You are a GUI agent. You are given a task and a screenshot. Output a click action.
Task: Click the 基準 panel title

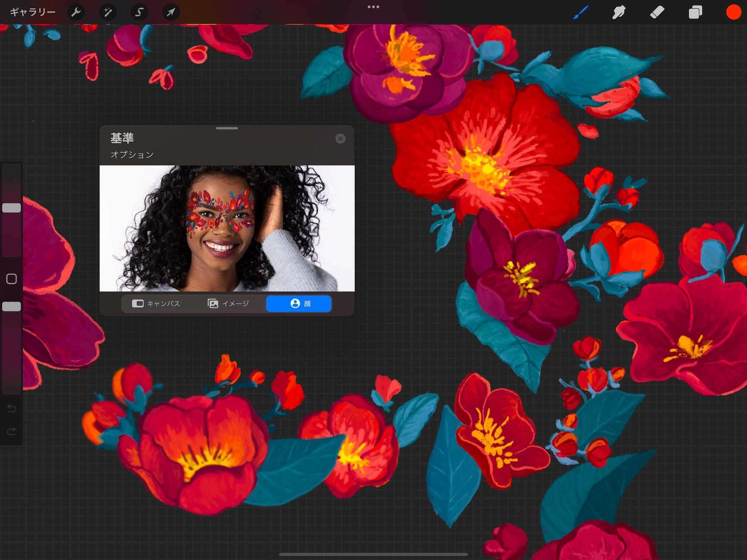point(122,138)
